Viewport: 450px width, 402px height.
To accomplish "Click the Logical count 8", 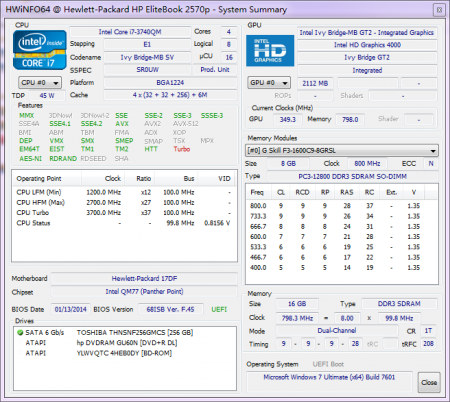I will coord(229,44).
